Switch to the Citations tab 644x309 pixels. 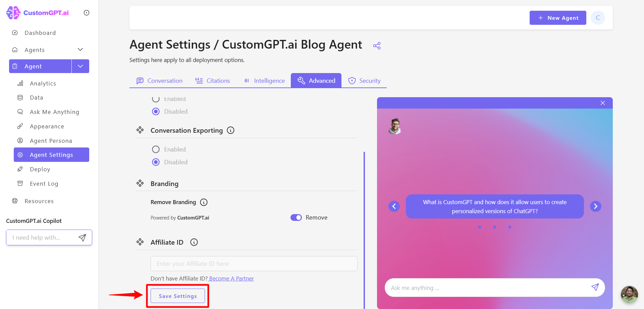[213, 81]
